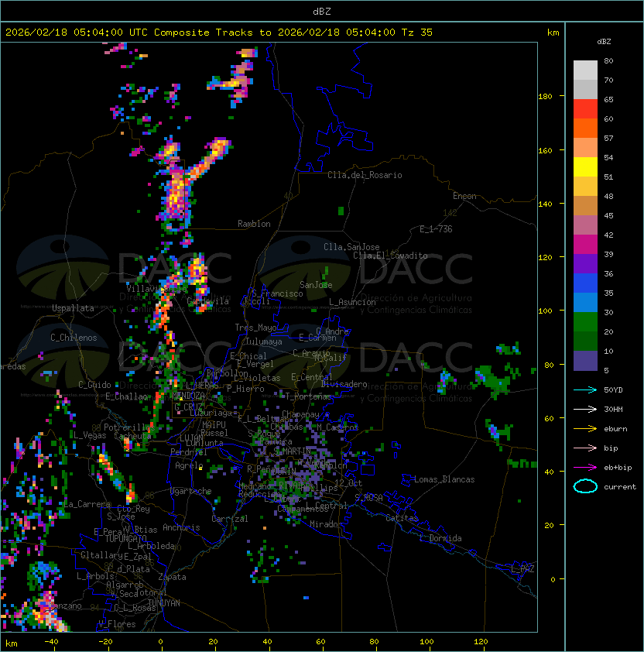
Task: Click the 'Tres_Mayo' map label
Action: coord(255,328)
